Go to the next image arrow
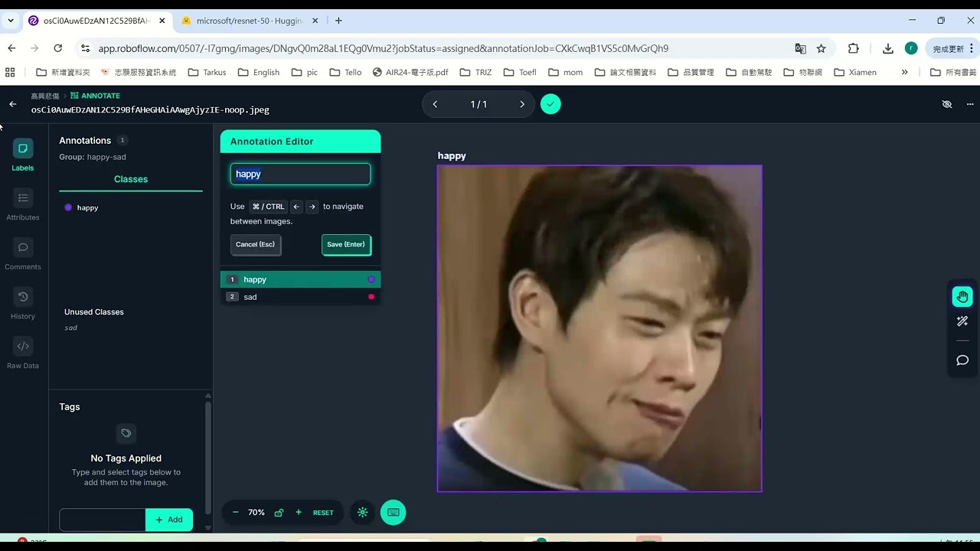Screen dimensions: 980x551 pos(522,104)
